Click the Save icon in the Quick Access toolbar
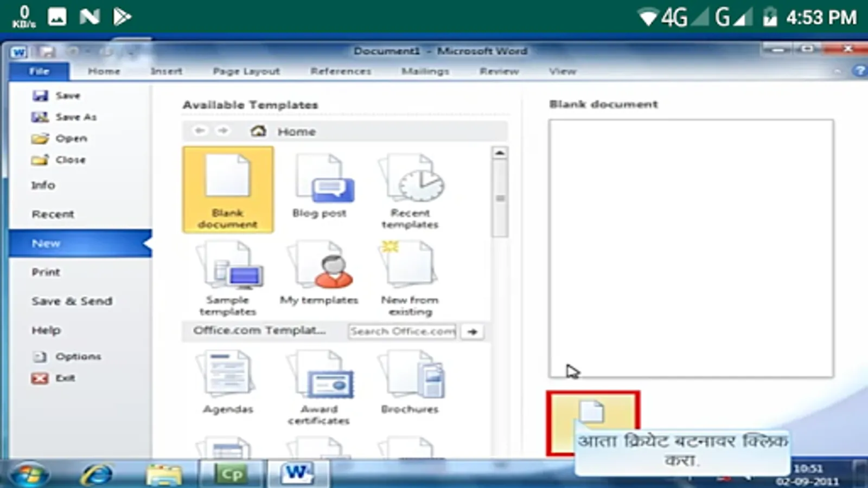868x488 pixels. click(47, 52)
